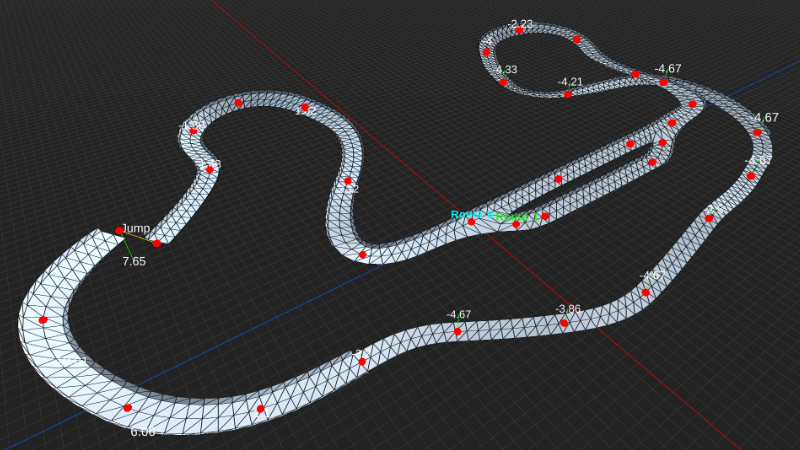
Task: Click the 6.06 value label
Action: pyautogui.click(x=143, y=432)
